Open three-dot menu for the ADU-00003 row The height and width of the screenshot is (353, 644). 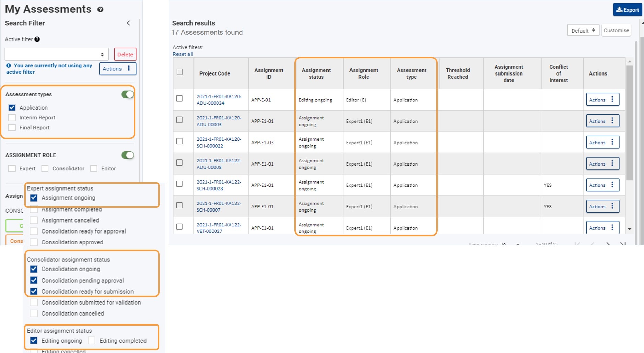point(612,121)
